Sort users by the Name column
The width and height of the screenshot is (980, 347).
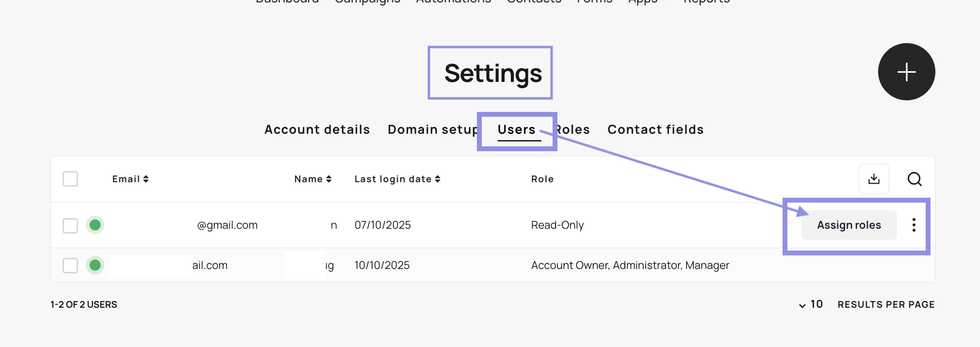[313, 179]
